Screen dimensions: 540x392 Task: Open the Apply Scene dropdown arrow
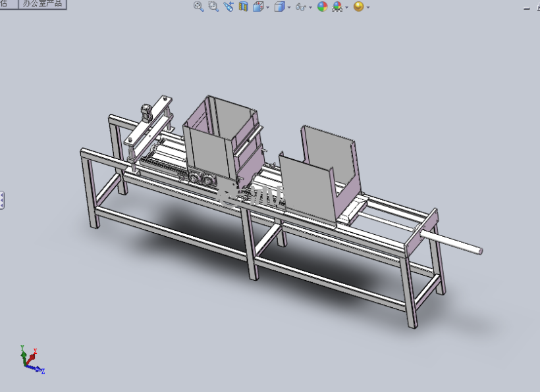(x=346, y=7)
